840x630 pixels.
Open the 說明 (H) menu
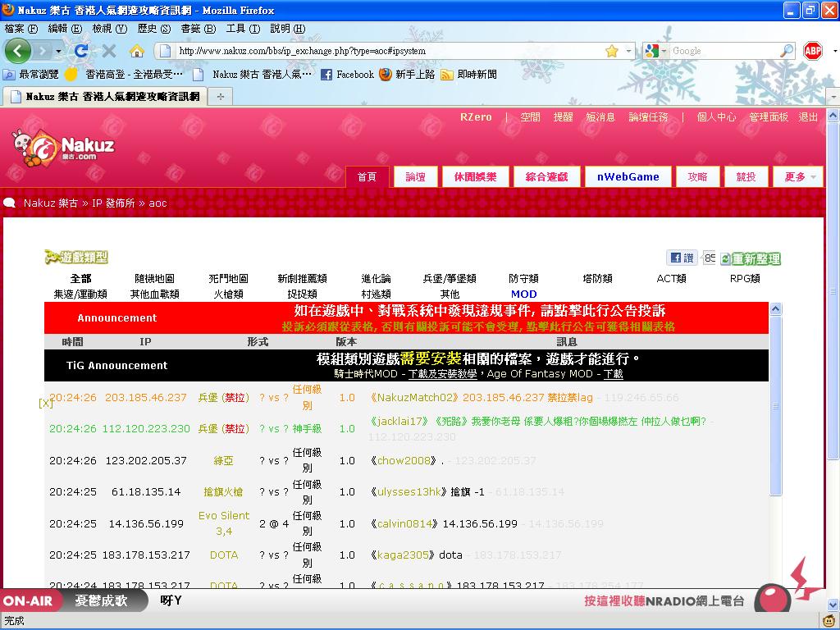287,29
